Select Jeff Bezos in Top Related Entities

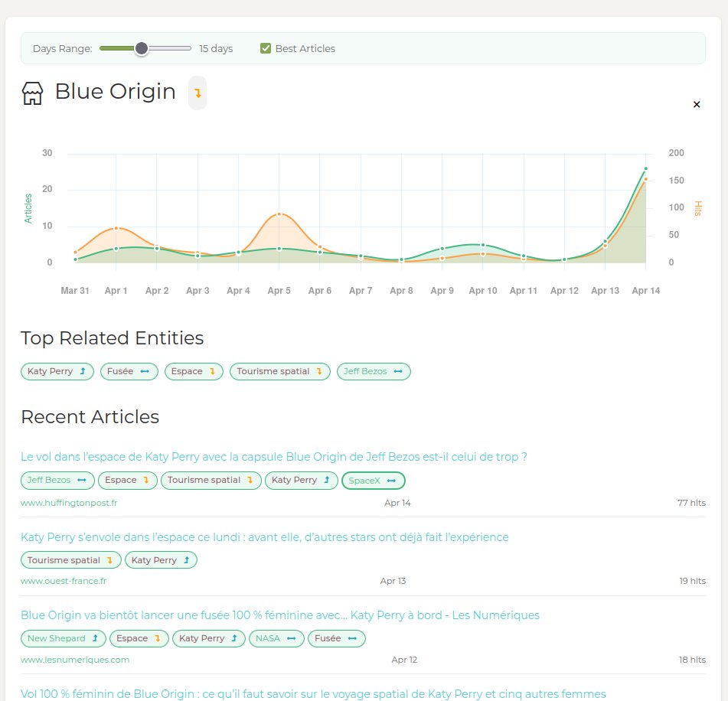(374, 371)
